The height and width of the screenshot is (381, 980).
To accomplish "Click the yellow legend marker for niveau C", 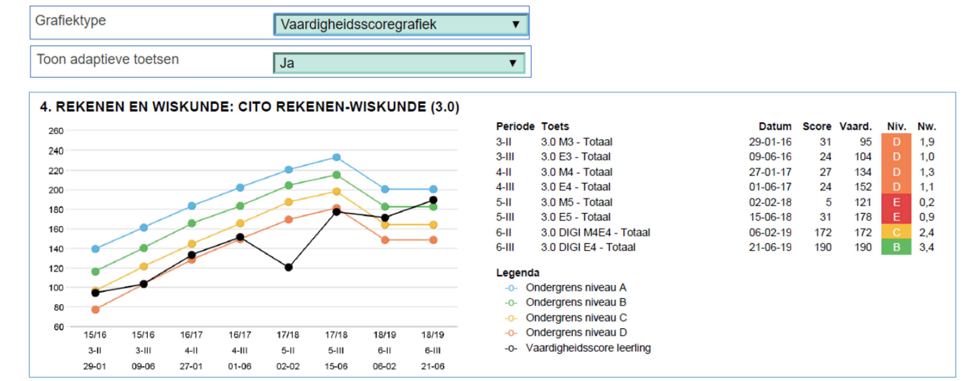I will tap(510, 318).
